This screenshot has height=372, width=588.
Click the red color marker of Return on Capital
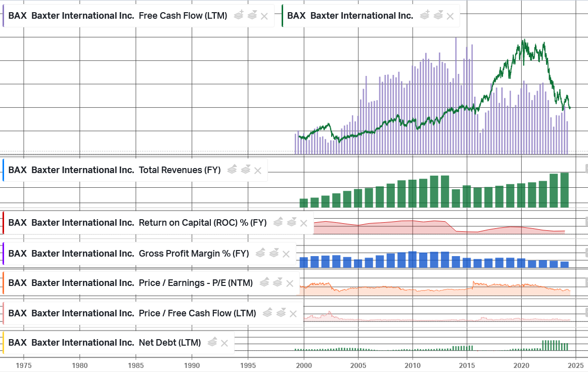pos(4,223)
